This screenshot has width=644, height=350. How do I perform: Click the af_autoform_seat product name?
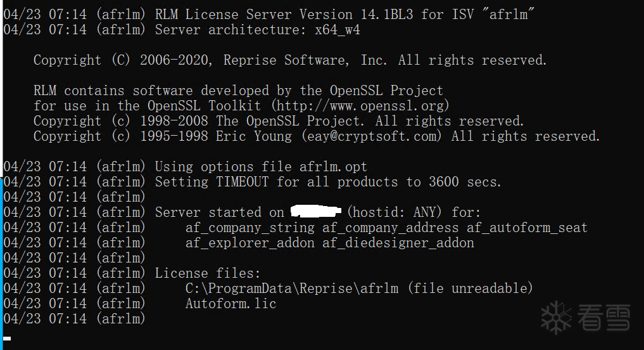527,228
